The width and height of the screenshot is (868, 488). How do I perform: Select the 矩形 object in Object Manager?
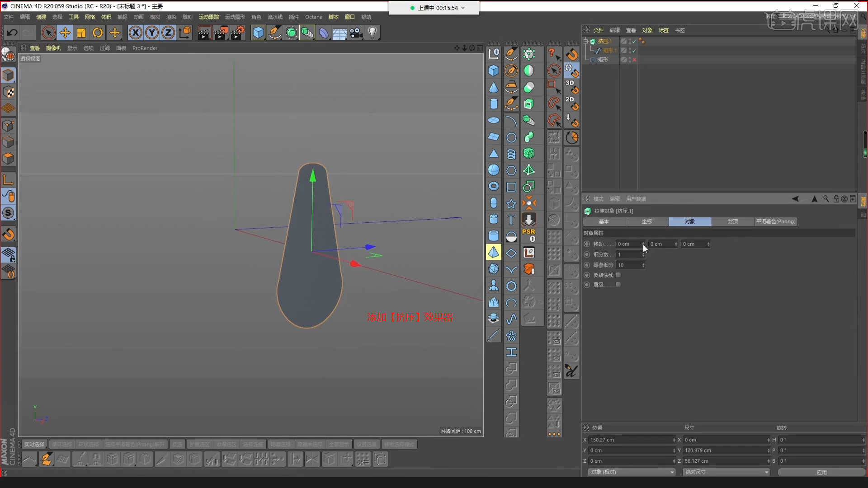point(603,60)
